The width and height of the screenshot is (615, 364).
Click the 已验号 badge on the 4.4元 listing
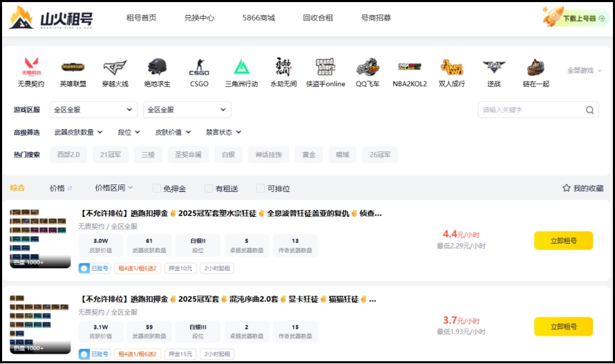95,268
